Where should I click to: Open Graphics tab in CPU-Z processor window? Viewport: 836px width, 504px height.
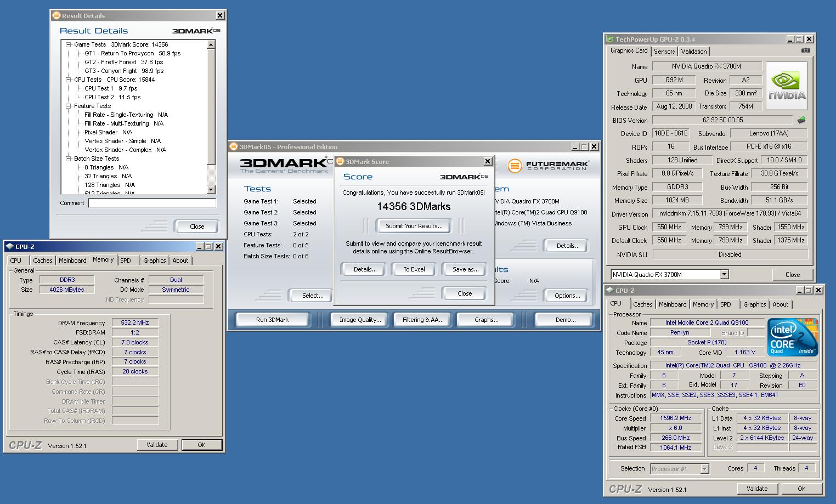click(x=754, y=304)
